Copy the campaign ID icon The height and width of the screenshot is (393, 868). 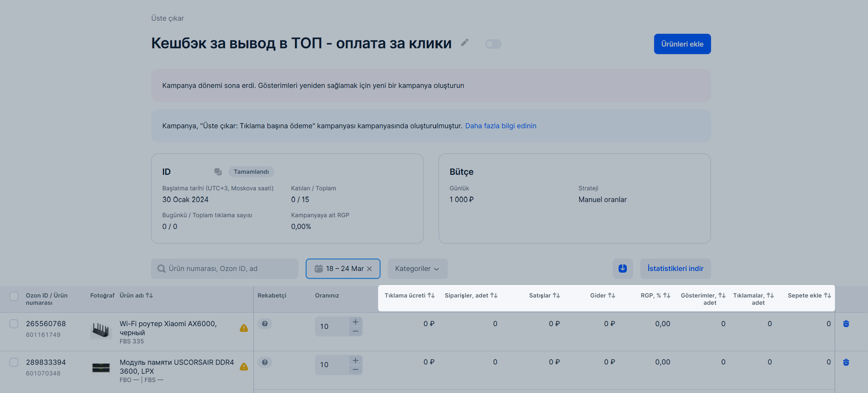218,172
